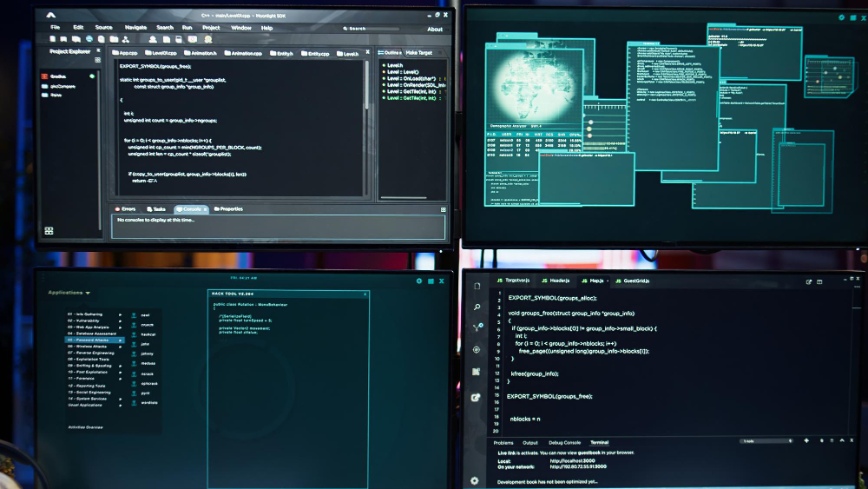868x489 pixels.
Task: Switch to the Map.js editor tab
Action: pyautogui.click(x=593, y=281)
